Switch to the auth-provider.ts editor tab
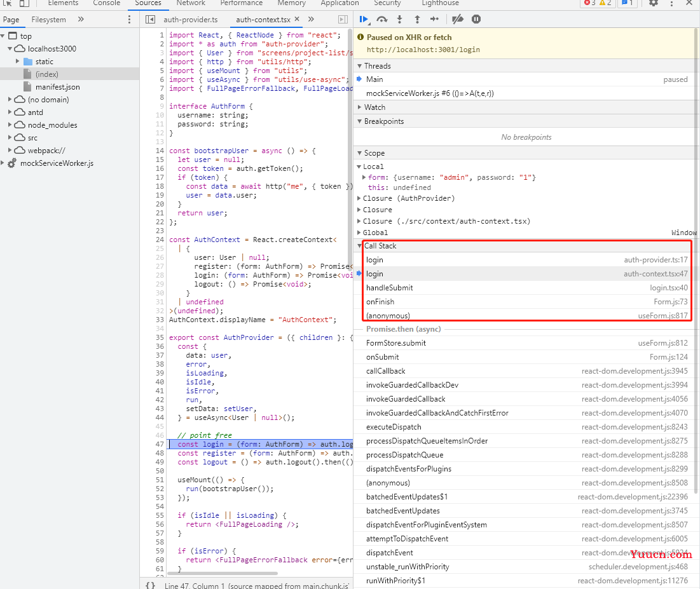The width and height of the screenshot is (700, 589). coord(191,20)
